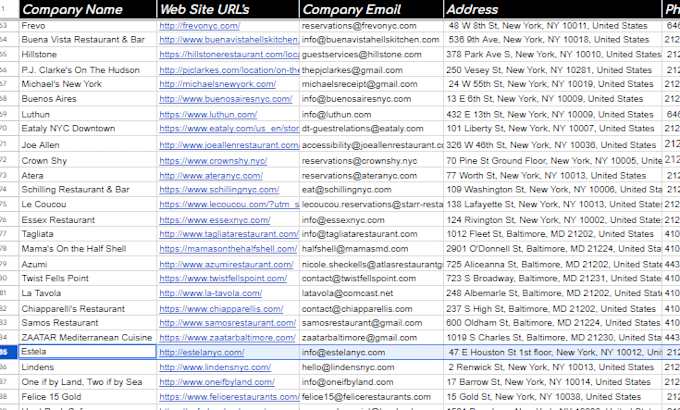
Task: Open the ateranyc.com website link
Action: point(211,176)
